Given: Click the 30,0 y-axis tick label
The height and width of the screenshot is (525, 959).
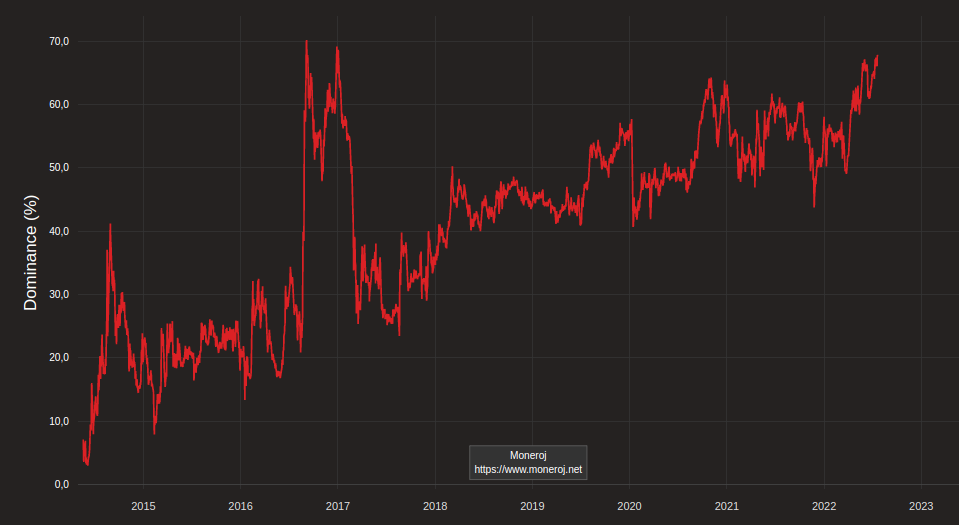Looking at the screenshot, I should 59,294.
